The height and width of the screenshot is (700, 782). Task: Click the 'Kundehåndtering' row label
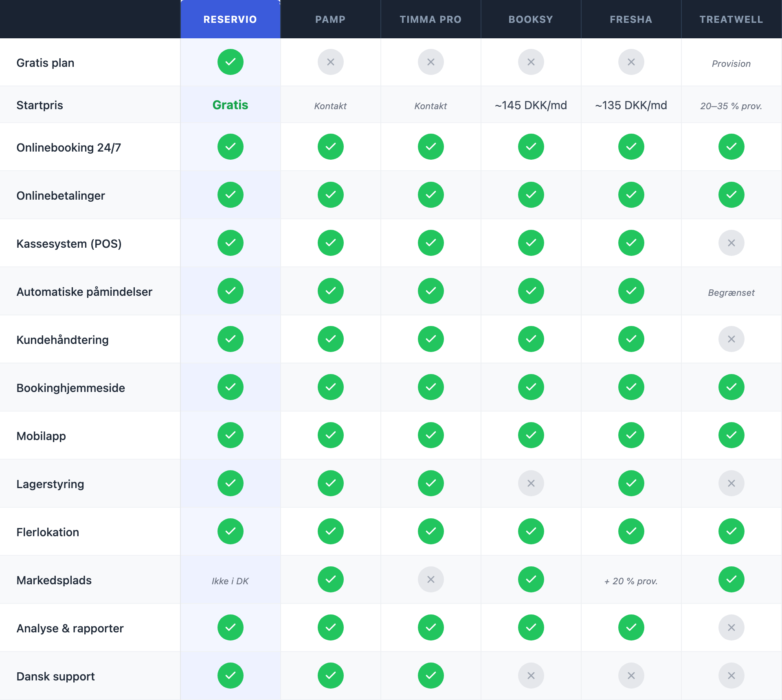[62, 340]
